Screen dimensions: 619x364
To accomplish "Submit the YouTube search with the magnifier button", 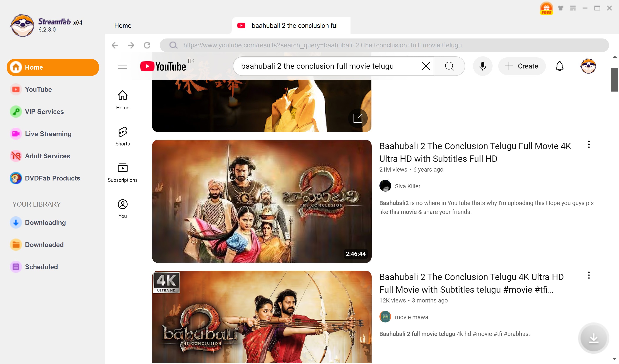I will coord(449,66).
